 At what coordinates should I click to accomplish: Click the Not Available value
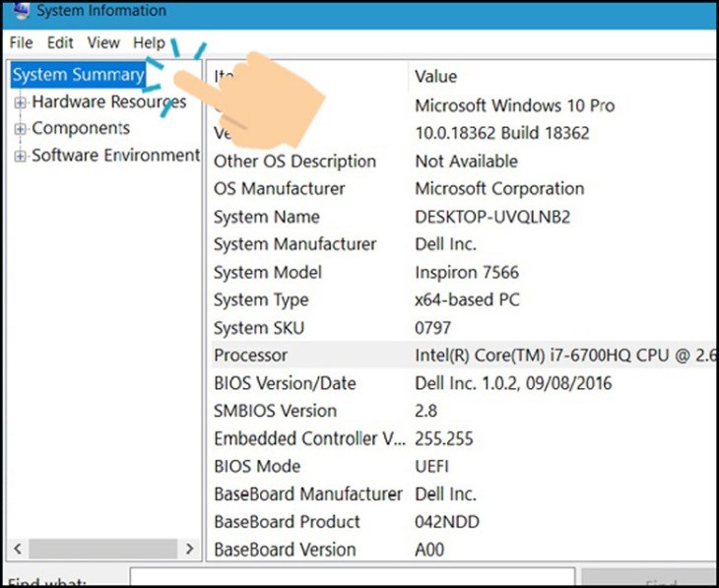tap(466, 162)
